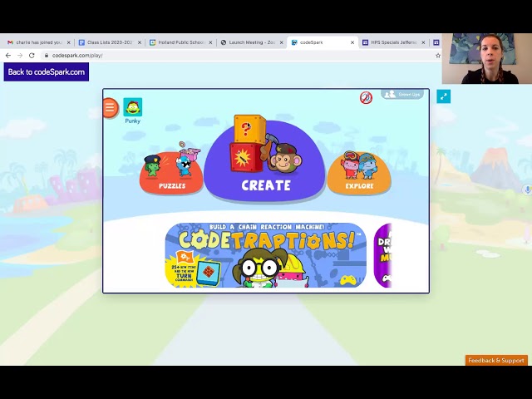The image size is (532, 399).
Task: Close the HPS Specials tab
Action: tap(423, 42)
